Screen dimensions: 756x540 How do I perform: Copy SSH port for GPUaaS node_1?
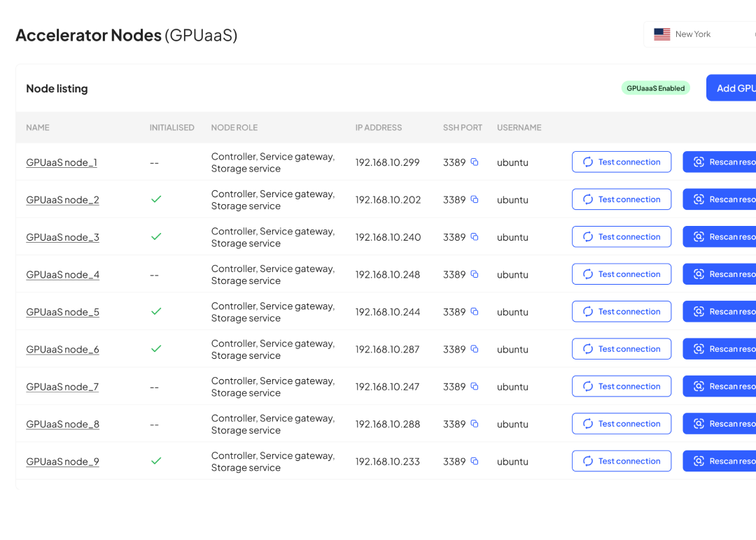[x=474, y=162]
